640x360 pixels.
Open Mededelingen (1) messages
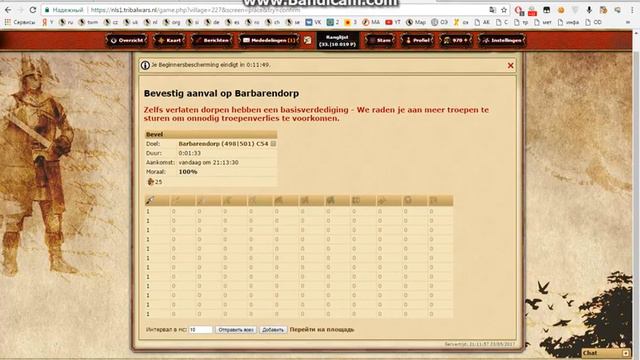tap(269, 40)
